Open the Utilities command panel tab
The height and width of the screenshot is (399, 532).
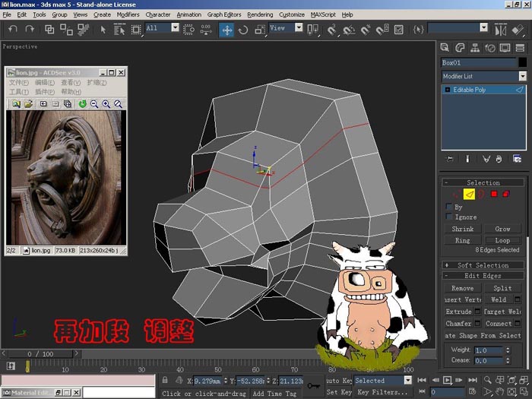click(520, 48)
